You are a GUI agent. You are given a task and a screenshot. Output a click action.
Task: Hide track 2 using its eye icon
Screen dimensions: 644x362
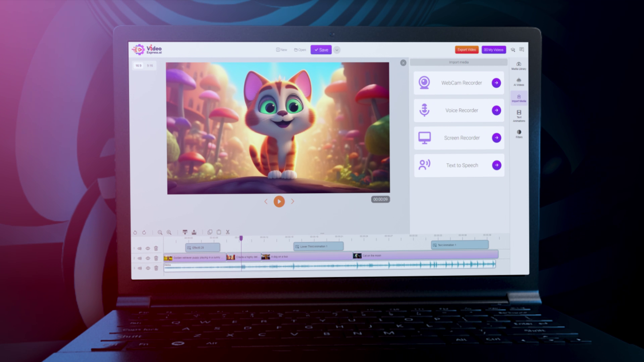[148, 258]
